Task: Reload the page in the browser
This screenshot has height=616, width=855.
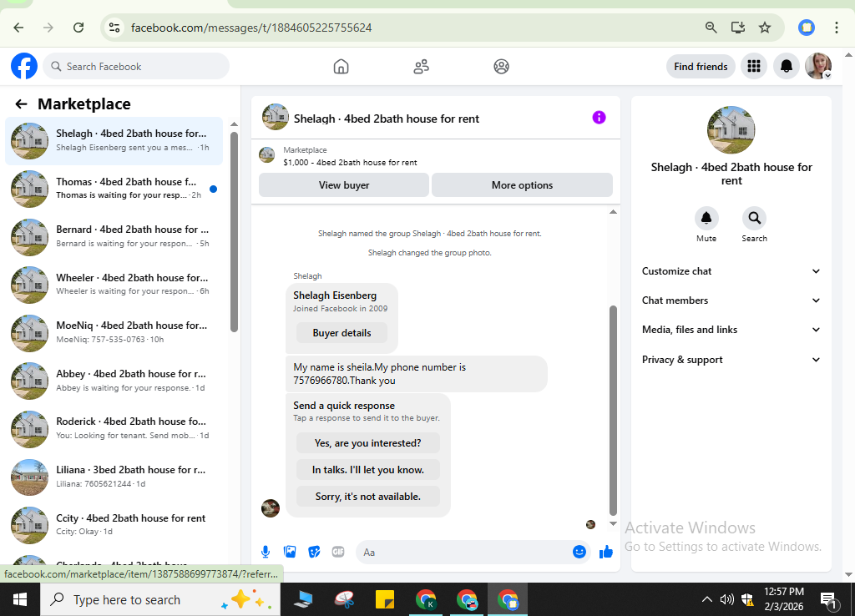Action: pos(78,28)
